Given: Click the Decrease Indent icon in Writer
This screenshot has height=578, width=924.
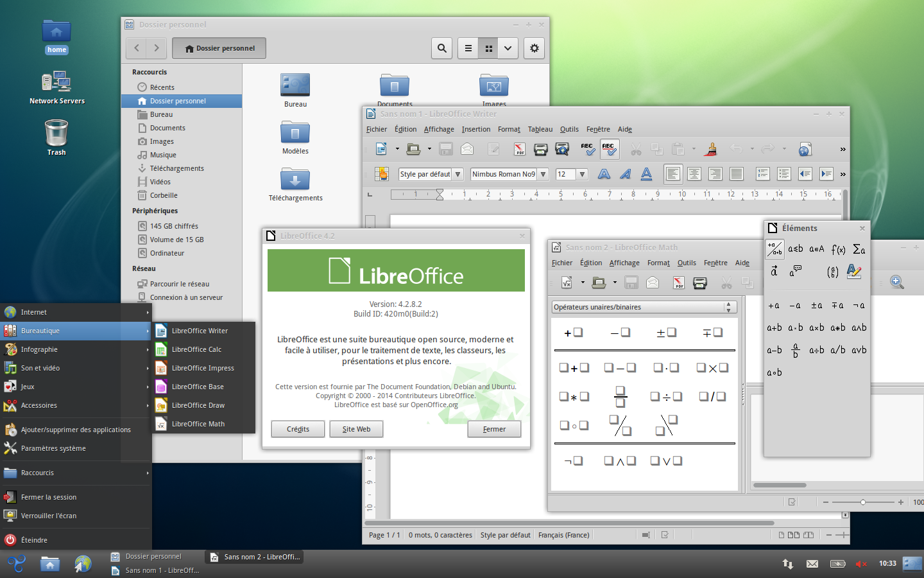Looking at the screenshot, I should pyautogui.click(x=805, y=174).
